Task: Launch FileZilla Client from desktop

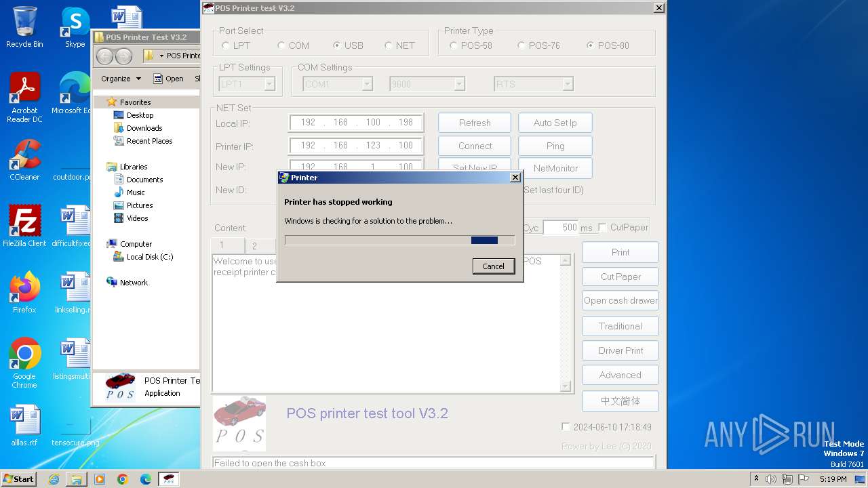Action: [x=24, y=226]
